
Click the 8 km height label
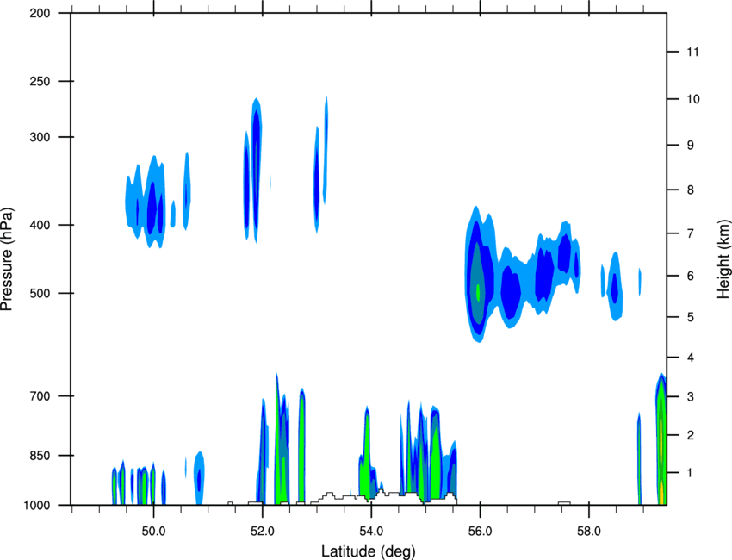click(691, 190)
